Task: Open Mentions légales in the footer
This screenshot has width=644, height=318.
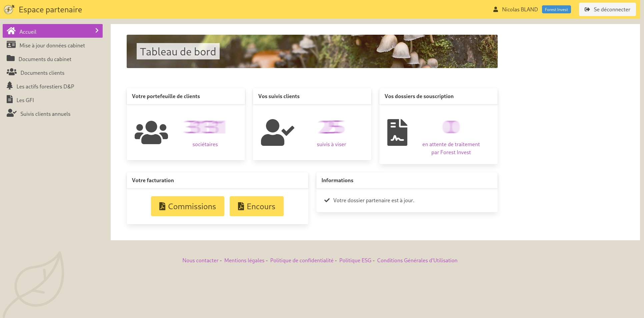Action: (x=244, y=260)
